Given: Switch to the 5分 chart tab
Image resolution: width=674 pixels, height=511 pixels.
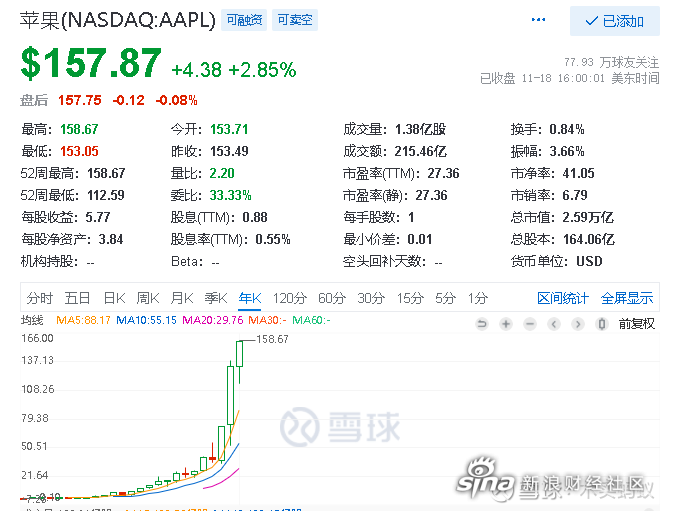Looking at the screenshot, I should coord(445,298).
